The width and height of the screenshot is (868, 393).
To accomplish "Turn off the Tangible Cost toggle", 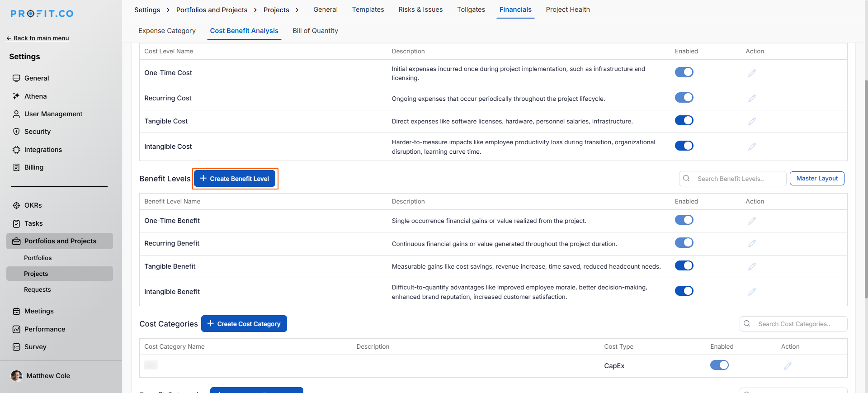I will click(x=684, y=120).
